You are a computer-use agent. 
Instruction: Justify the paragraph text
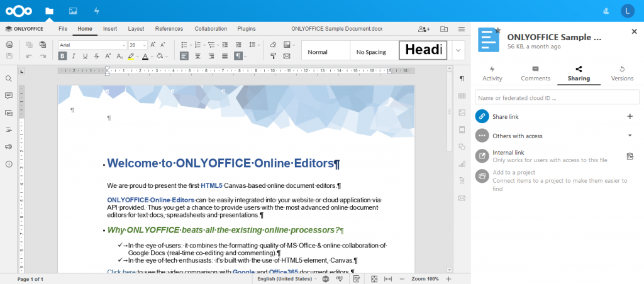(225, 56)
